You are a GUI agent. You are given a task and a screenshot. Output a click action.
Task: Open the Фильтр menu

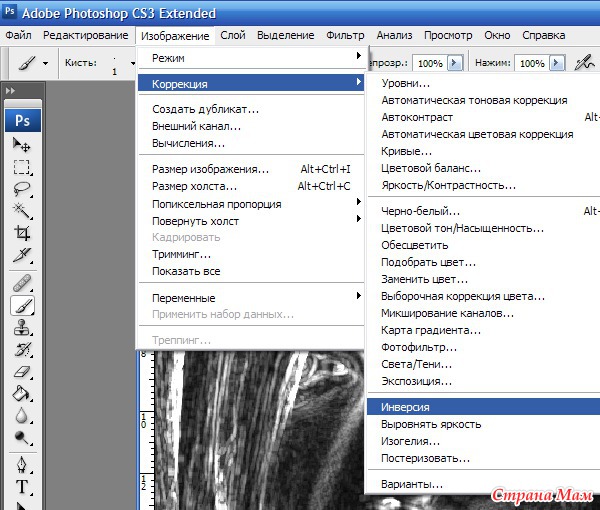[x=345, y=35]
